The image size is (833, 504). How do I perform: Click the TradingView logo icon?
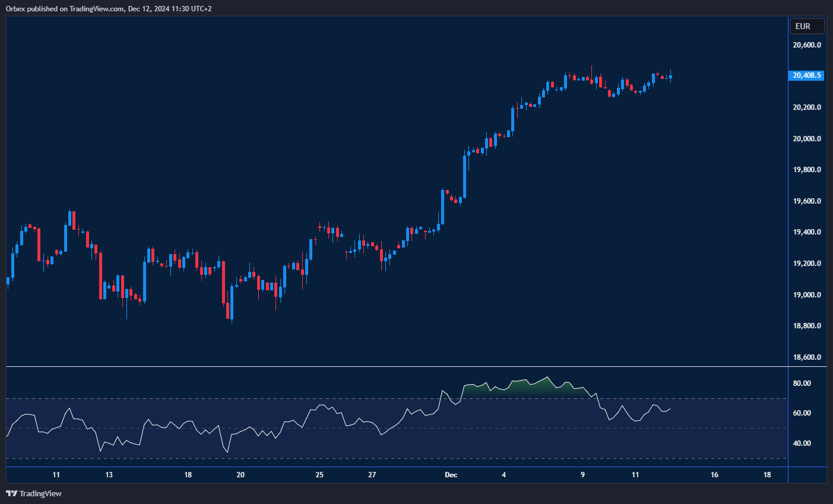pos(11,493)
